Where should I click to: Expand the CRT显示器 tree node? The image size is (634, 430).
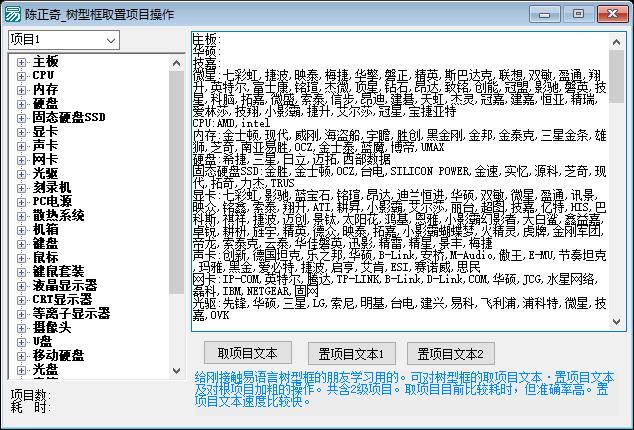coord(21,300)
